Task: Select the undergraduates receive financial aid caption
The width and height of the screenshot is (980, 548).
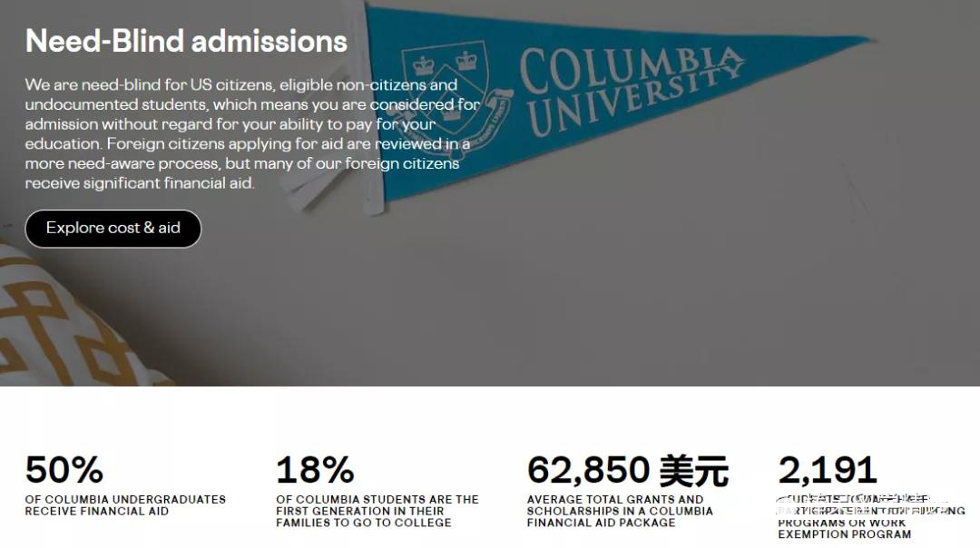Action: click(125, 505)
